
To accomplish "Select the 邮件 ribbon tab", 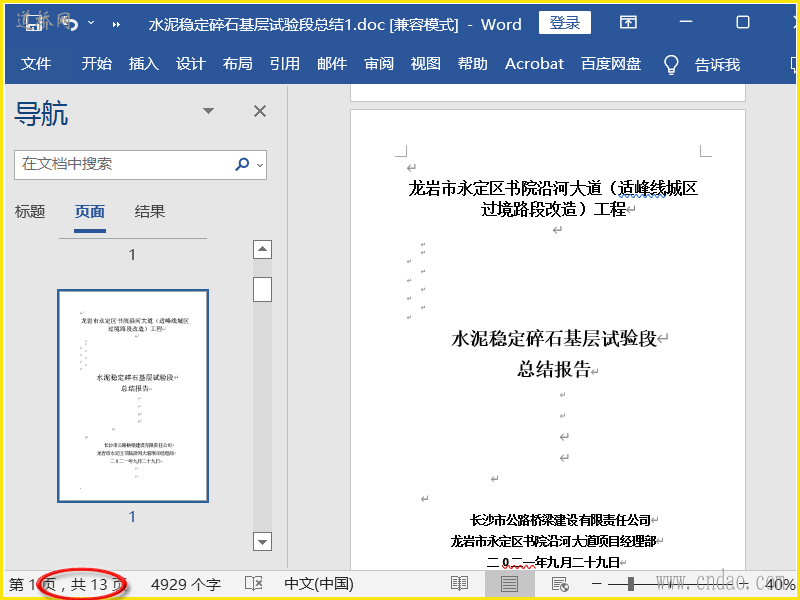I will pyautogui.click(x=332, y=64).
